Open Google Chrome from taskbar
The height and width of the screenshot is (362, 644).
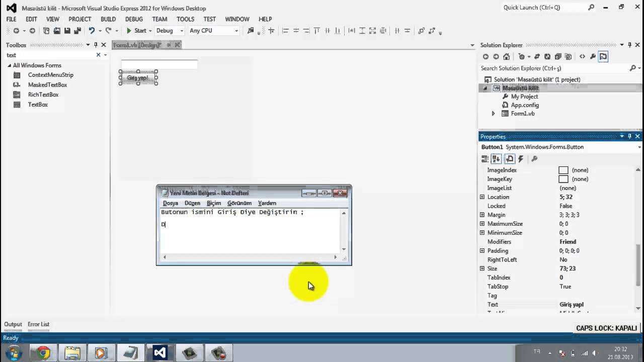[43, 353]
